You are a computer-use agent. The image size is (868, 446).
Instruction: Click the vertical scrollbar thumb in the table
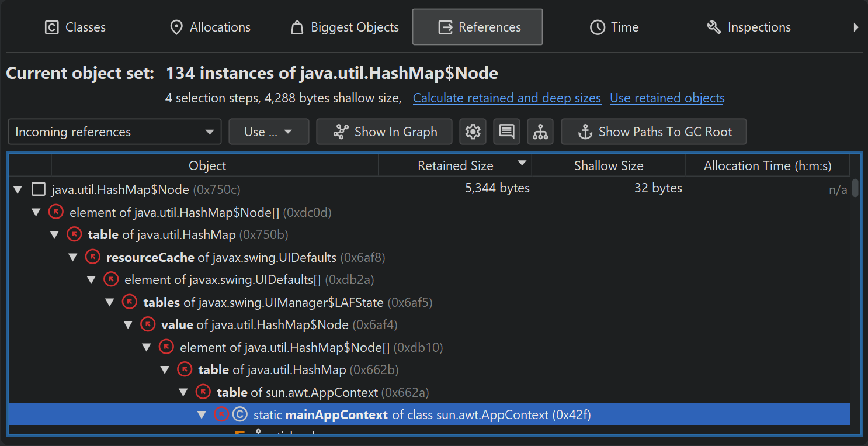coord(855,189)
